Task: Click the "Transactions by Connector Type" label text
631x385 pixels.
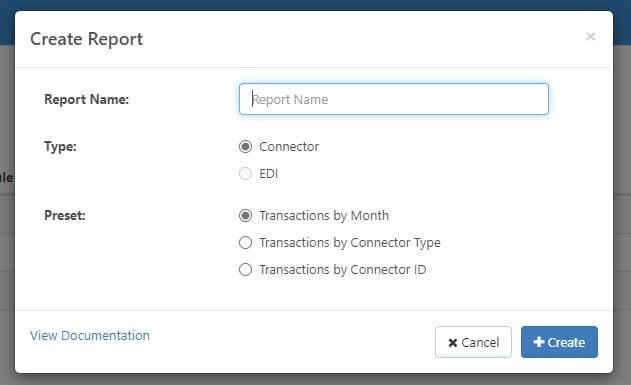Action: (x=350, y=243)
